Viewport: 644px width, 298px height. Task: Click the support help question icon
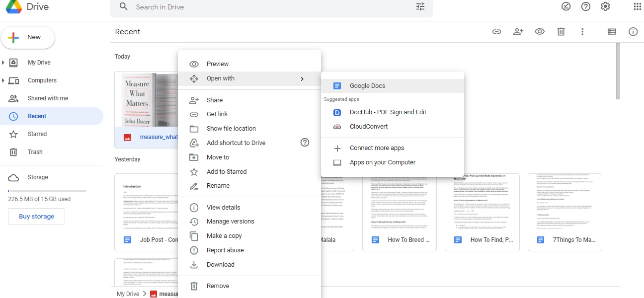(x=586, y=6)
